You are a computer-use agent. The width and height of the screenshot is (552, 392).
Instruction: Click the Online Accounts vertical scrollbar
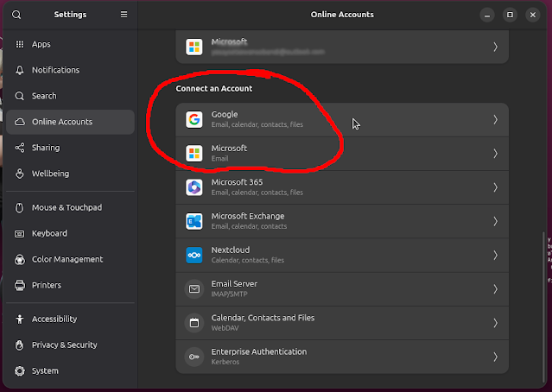(x=543, y=307)
